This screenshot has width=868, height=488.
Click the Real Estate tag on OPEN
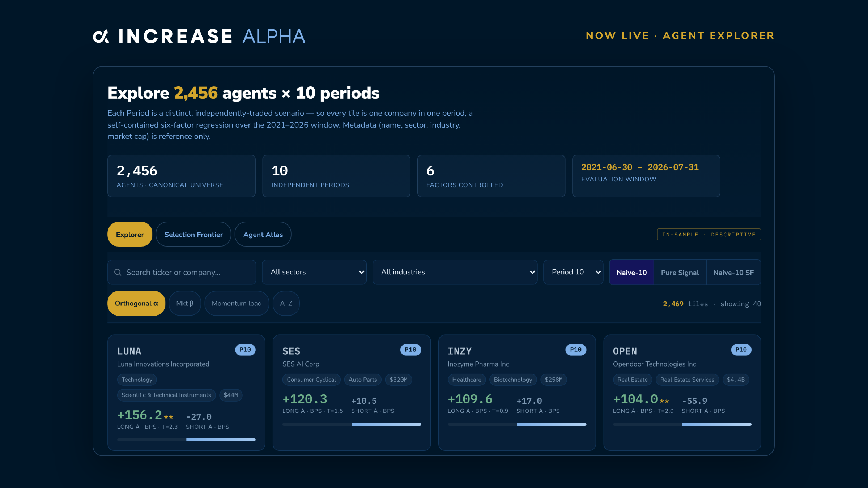pyautogui.click(x=632, y=380)
